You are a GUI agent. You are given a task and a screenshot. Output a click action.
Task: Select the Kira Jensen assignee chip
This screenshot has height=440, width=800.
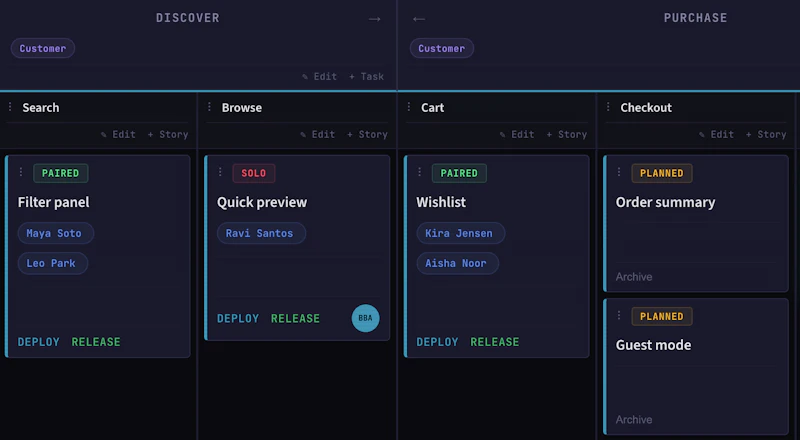[x=461, y=233]
